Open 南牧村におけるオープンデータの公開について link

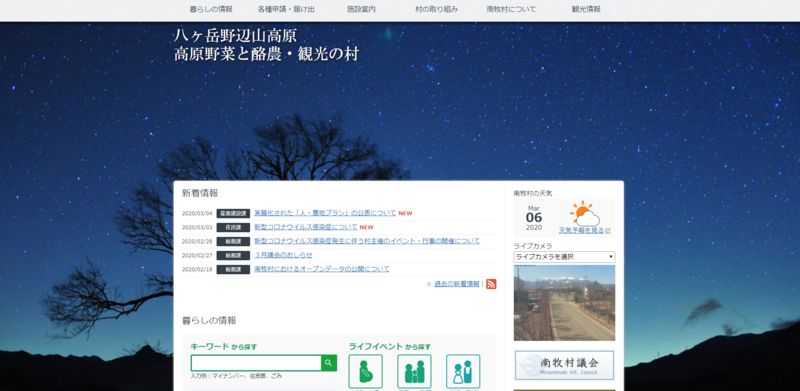click(322, 269)
